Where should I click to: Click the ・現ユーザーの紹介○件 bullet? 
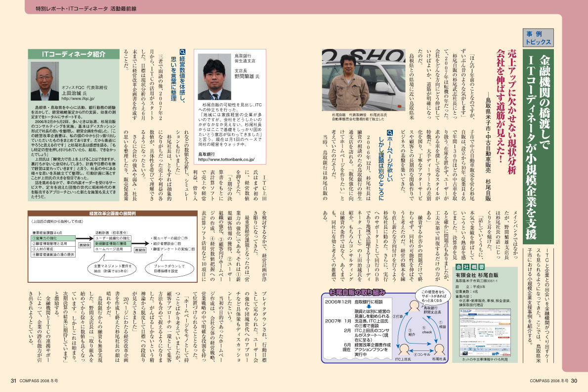[169, 238]
